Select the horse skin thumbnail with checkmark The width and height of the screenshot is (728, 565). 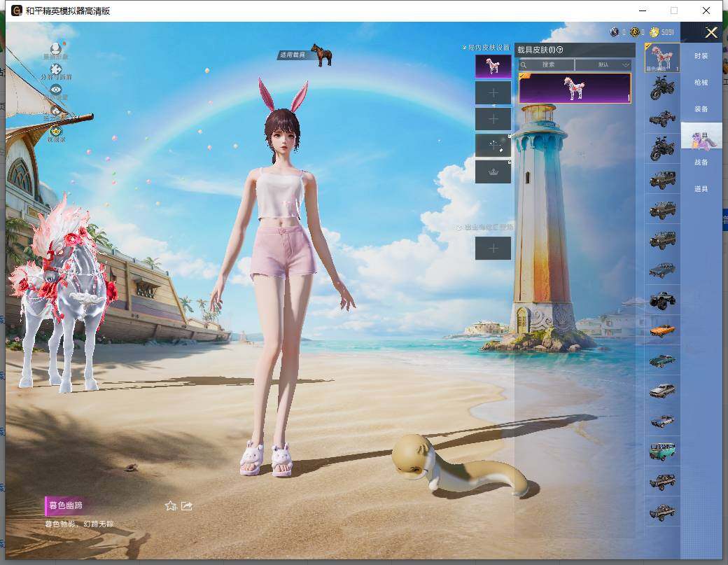point(662,57)
